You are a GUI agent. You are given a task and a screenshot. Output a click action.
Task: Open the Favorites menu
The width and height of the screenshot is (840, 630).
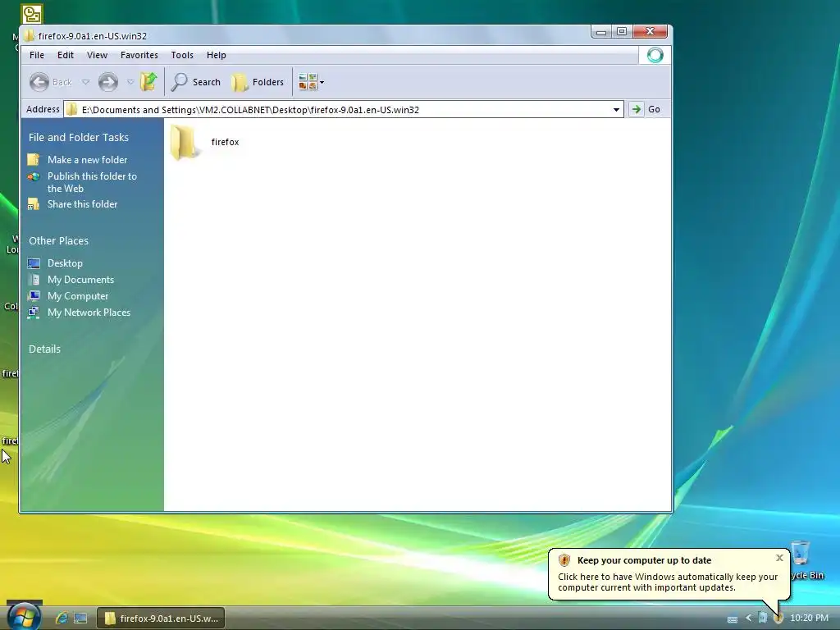coord(139,55)
